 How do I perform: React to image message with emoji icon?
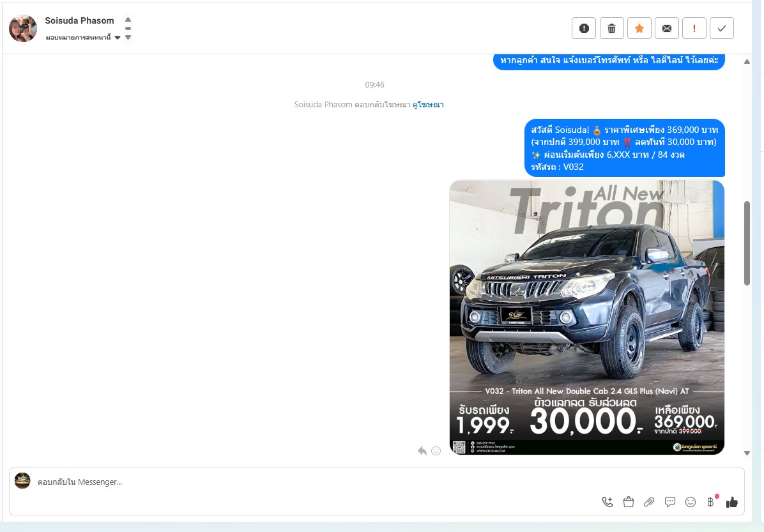click(436, 451)
